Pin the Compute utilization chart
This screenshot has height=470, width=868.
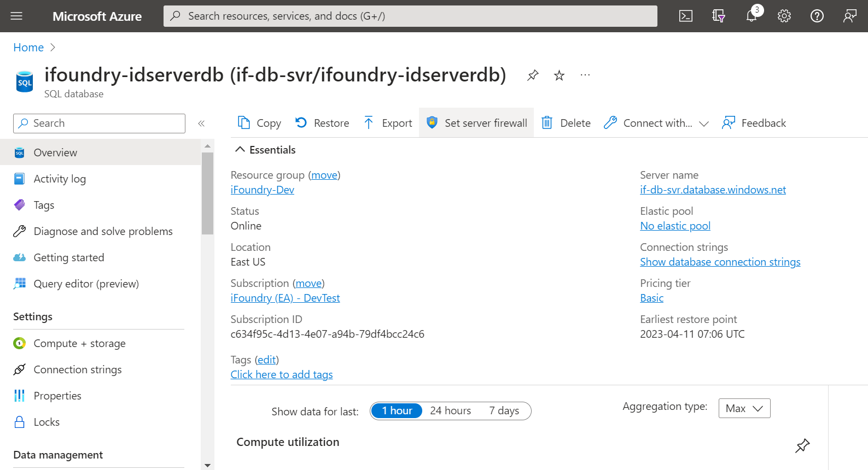[x=802, y=445]
